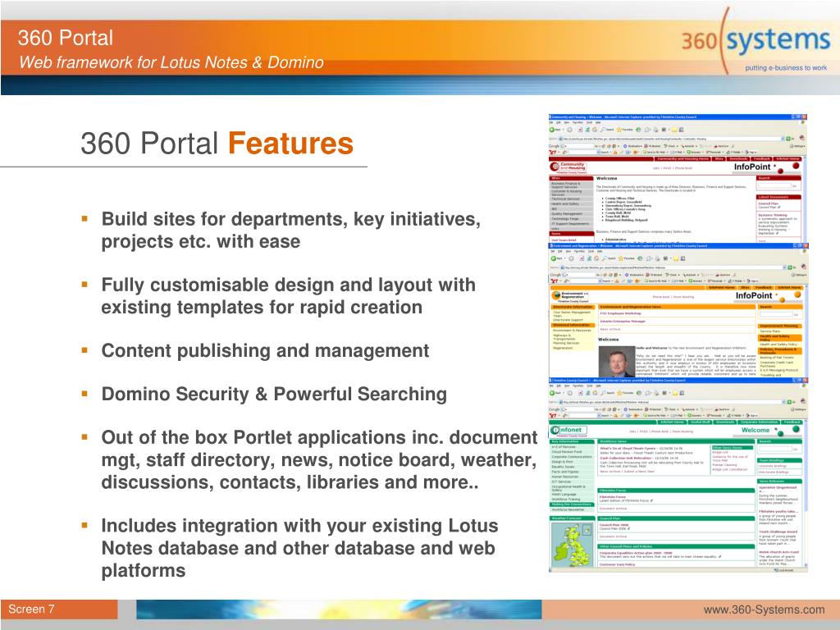Open "Quality Management" in red site sidebar

566,214
